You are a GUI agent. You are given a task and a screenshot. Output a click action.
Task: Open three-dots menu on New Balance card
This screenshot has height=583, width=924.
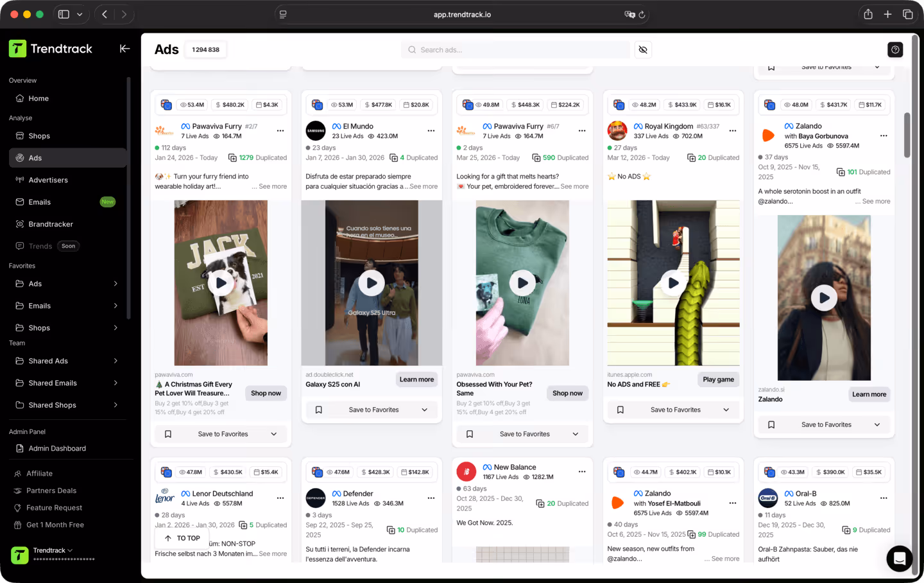point(582,472)
